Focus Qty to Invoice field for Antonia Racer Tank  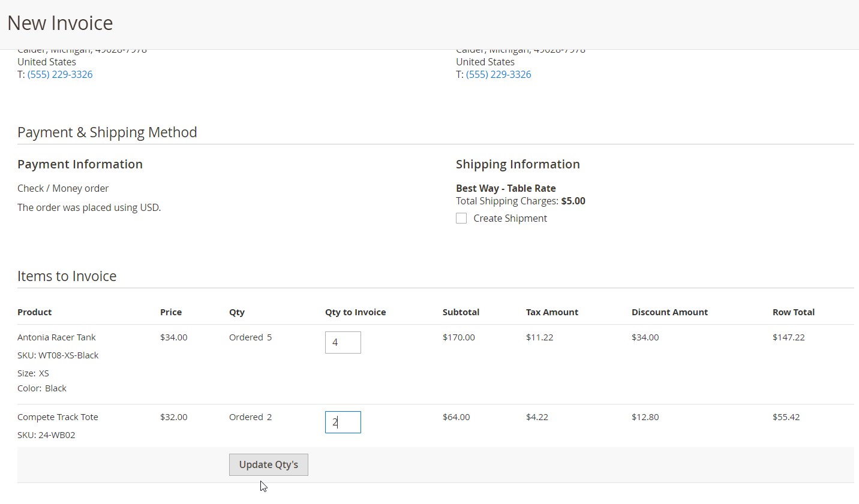point(343,342)
